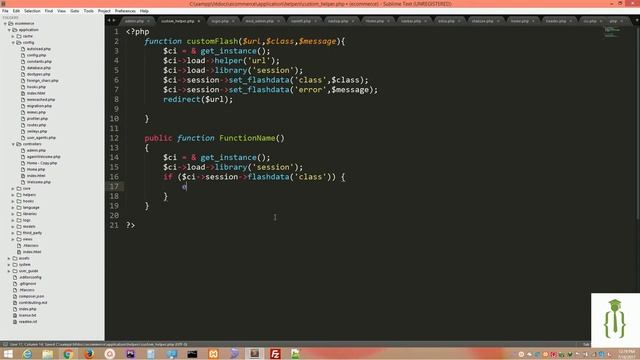Open the Goto menu
The height and width of the screenshot is (360, 640).
(x=75, y=11)
